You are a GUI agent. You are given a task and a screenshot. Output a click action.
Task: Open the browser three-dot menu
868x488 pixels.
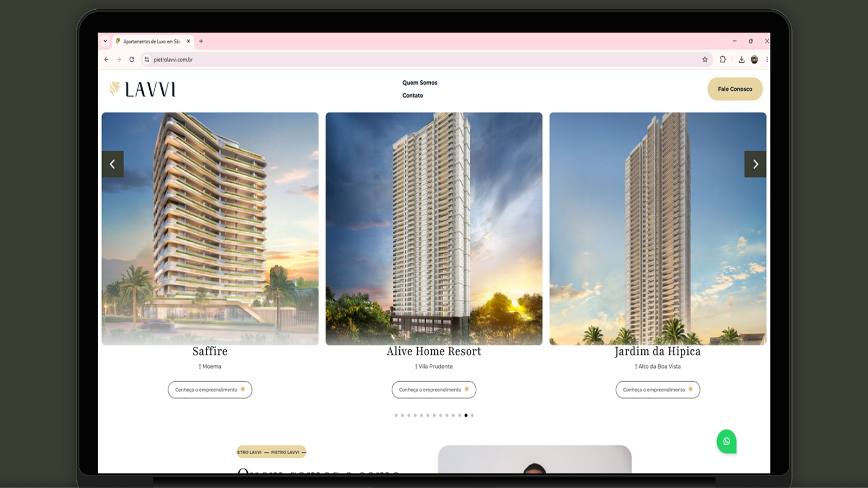[767, 60]
